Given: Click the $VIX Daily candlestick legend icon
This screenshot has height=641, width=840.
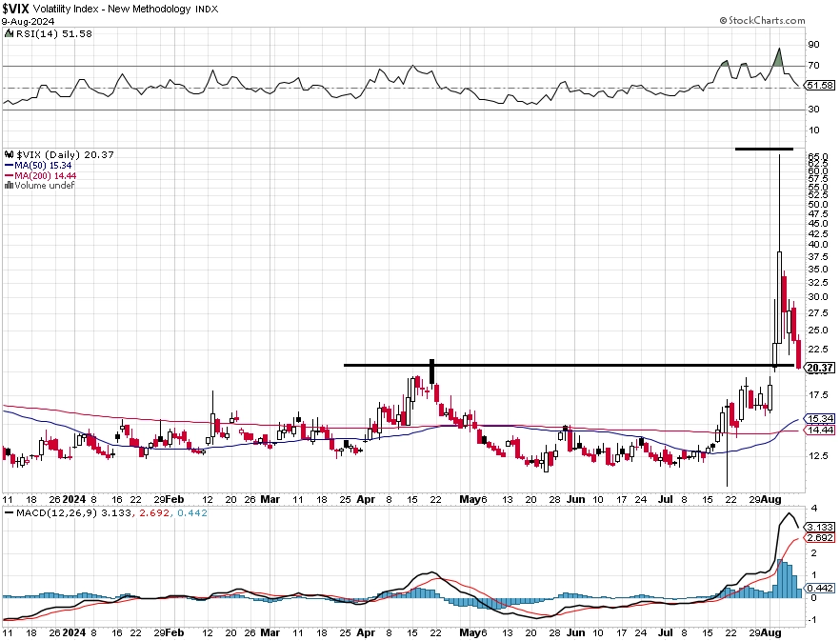Looking at the screenshot, I should coord(10,154).
